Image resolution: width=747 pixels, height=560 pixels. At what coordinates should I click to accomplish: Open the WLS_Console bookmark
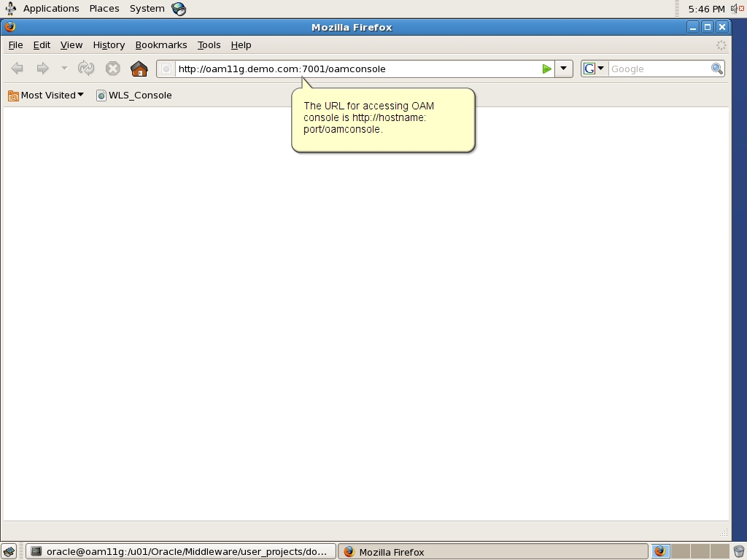point(134,95)
